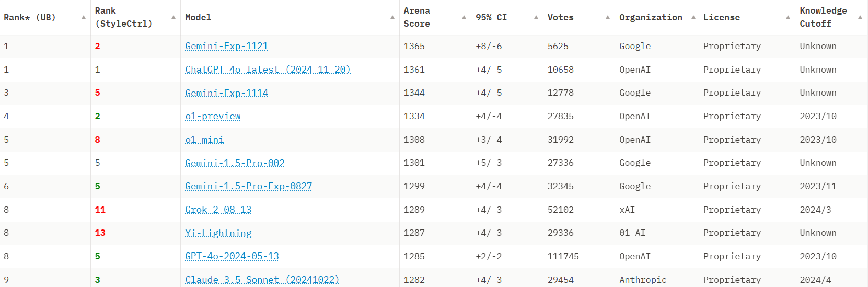Sort by Knowledge Cutoff arrow icon
Image resolution: width=868 pixels, height=287 pixels.
[x=860, y=17]
